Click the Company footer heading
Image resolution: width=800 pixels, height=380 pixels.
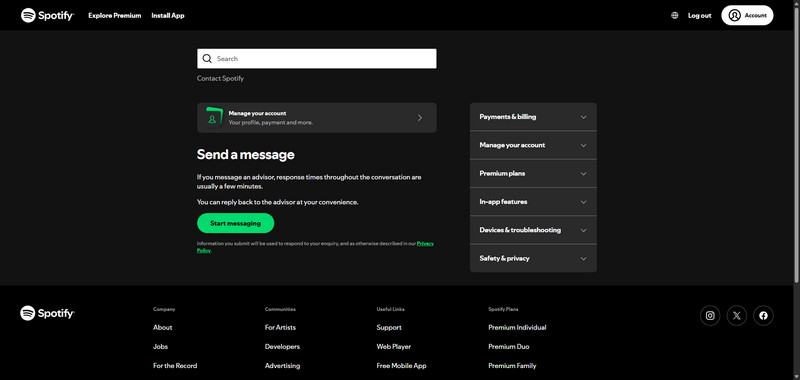click(x=164, y=310)
